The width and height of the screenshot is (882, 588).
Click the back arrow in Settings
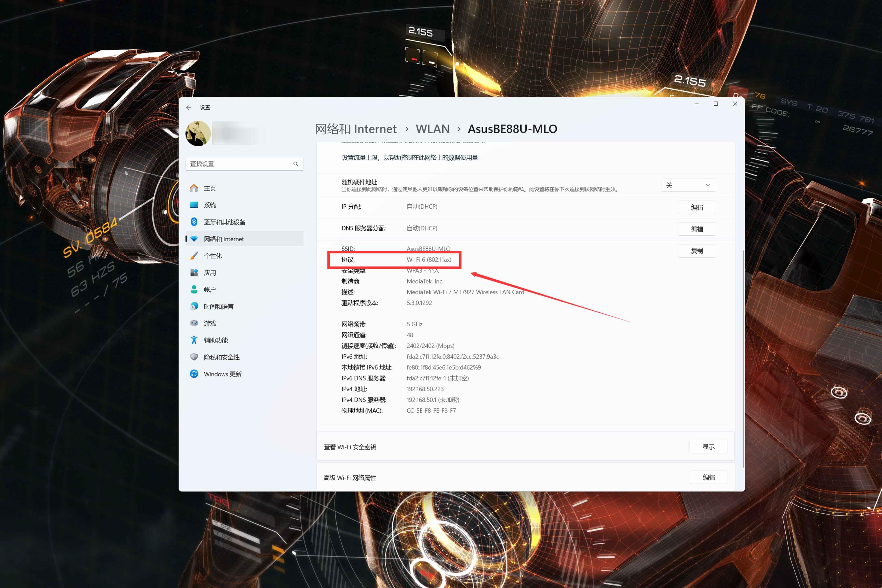click(x=189, y=108)
